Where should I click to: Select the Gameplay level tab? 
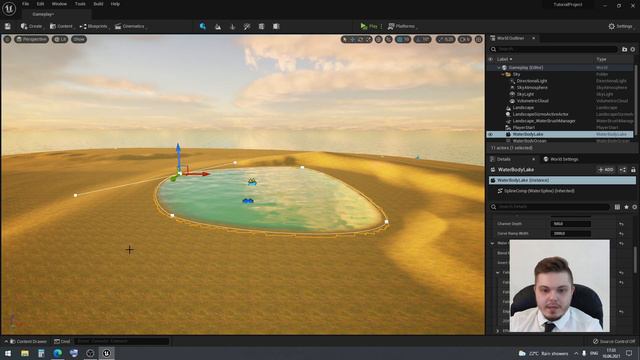pos(43,14)
